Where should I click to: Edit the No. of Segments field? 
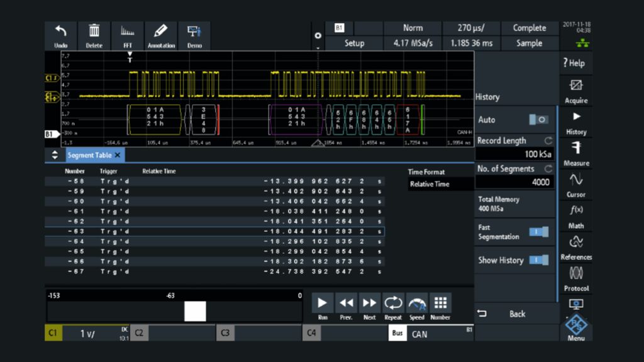514,182
